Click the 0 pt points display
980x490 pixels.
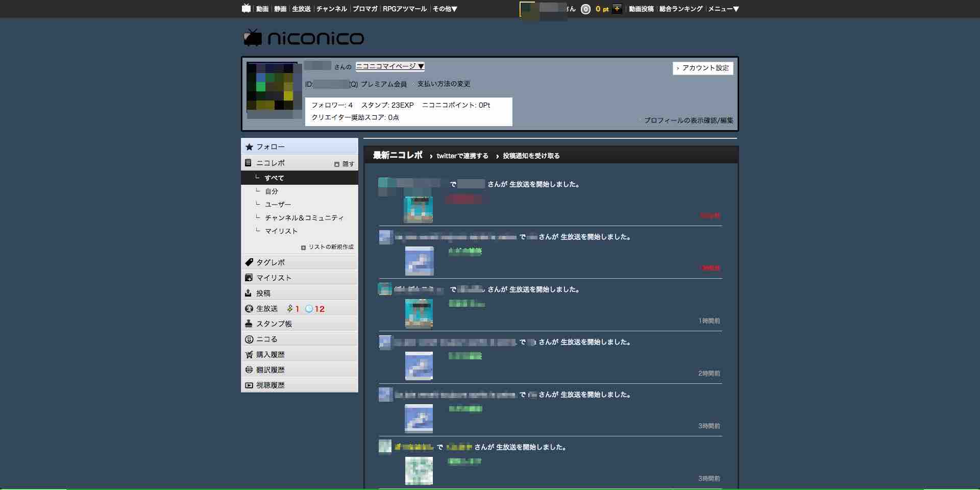(x=602, y=9)
